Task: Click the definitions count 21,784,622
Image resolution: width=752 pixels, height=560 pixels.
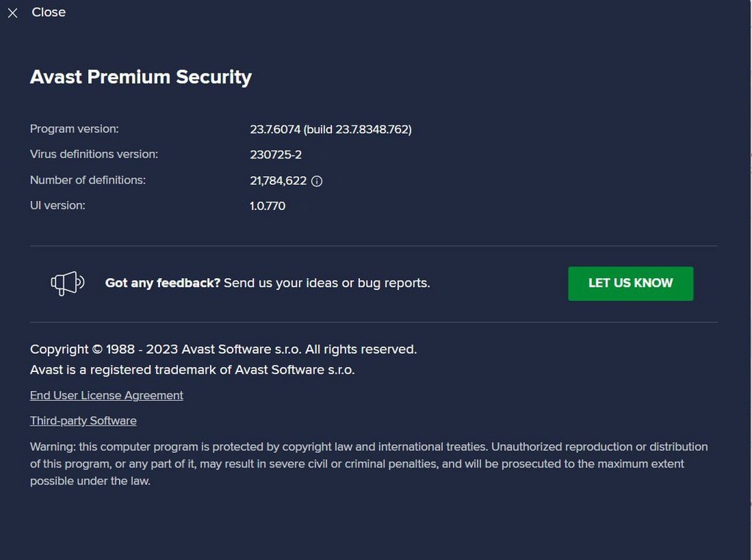Action: 278,181
